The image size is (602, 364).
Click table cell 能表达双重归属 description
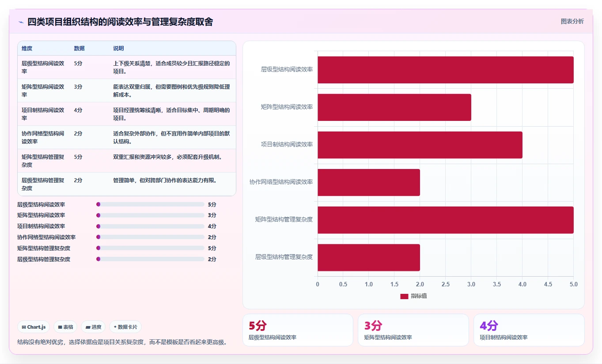(x=172, y=90)
